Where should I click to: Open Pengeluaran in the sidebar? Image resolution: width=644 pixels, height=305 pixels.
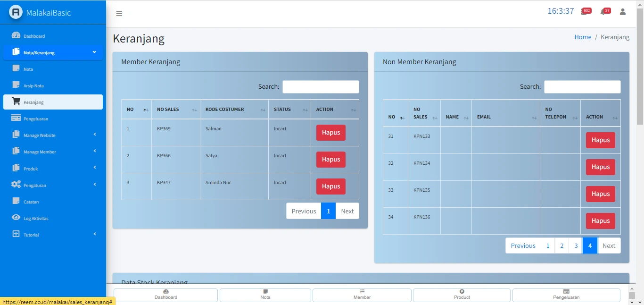point(36,119)
